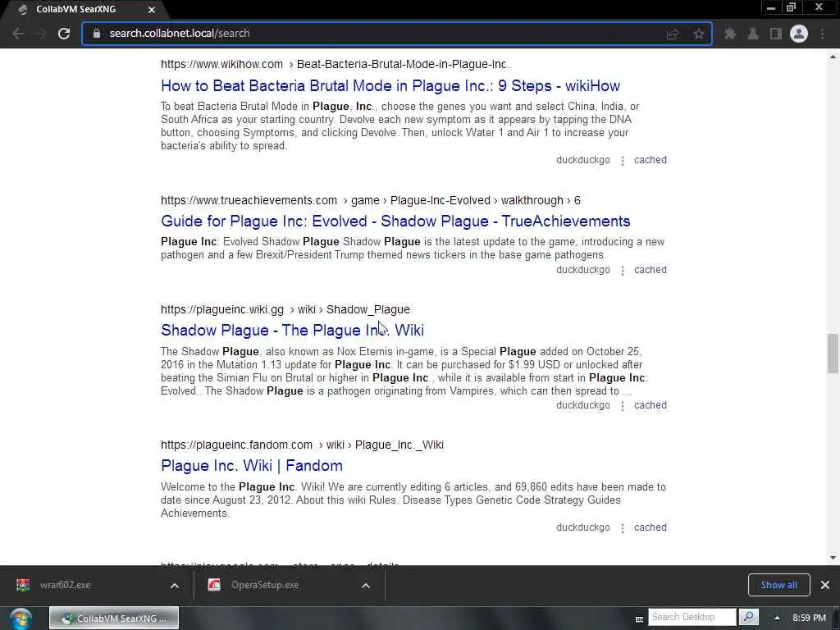Open the TrueAchievements Shadow Plague guide
The width and height of the screenshot is (840, 630).
pos(395,221)
